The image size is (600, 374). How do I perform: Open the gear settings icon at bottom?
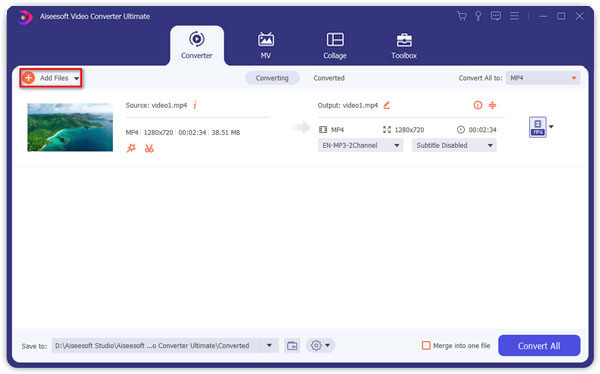316,345
